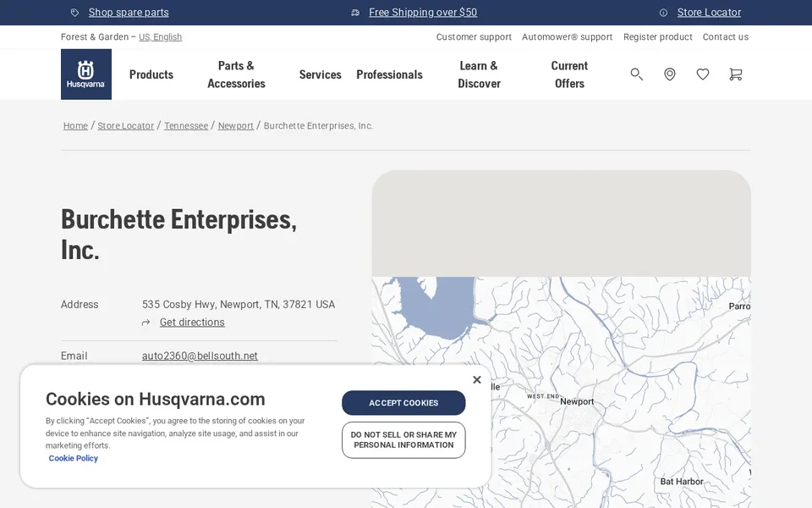Open the Professionals menu
812x508 pixels.
[389, 75]
